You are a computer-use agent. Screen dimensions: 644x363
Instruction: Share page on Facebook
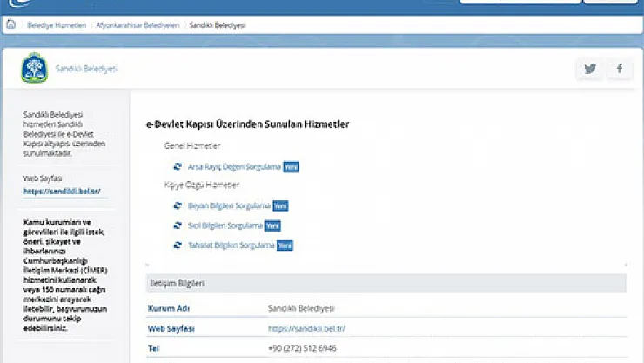[x=620, y=69]
